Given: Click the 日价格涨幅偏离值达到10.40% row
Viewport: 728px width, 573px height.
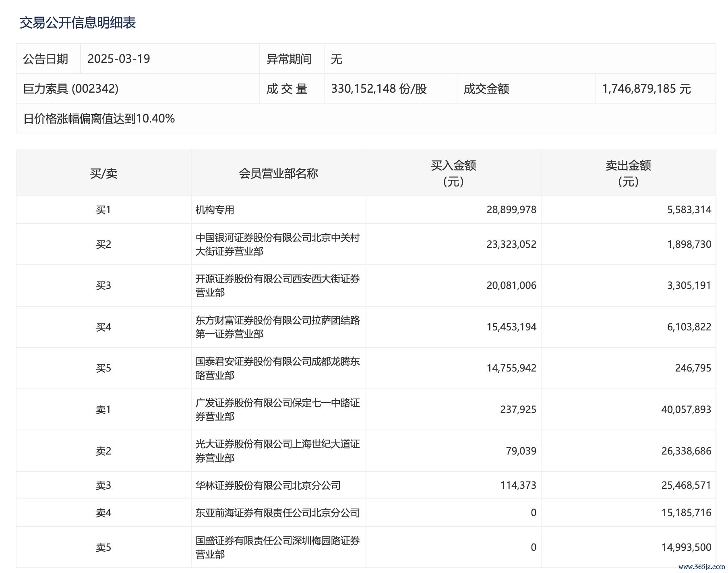Looking at the screenshot, I should coord(99,118).
